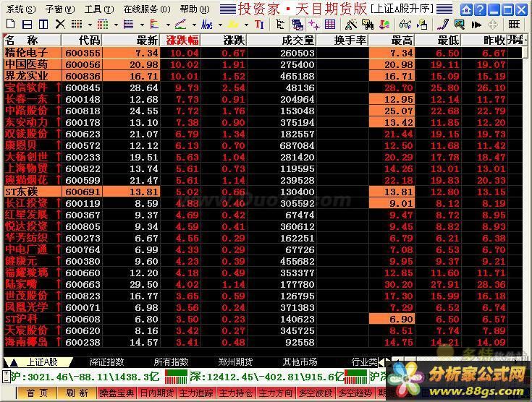This screenshot has height=402, width=532.
Task: Sort by the 成交量 column header
Action: (x=282, y=40)
